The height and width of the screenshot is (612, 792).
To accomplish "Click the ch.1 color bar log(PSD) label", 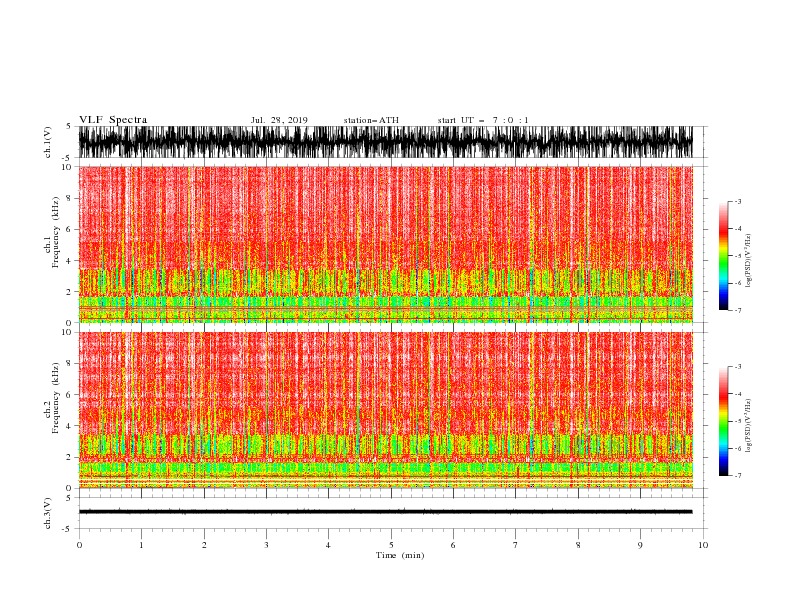I will (x=748, y=261).
